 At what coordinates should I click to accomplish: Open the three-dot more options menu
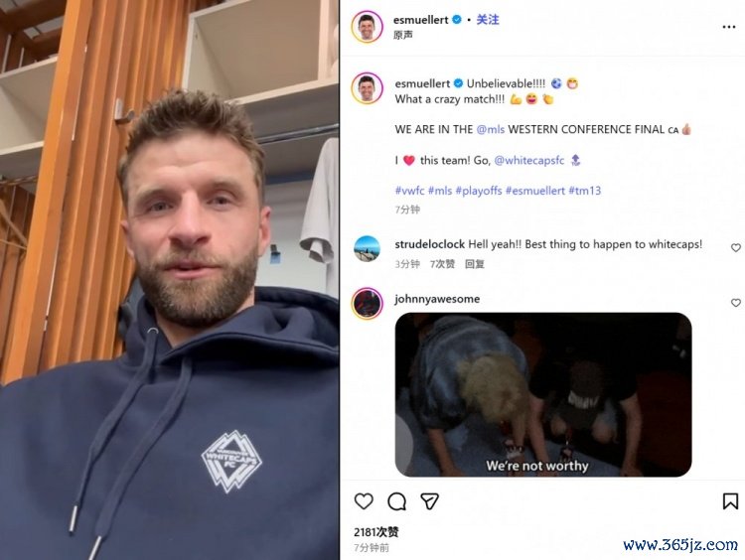[729, 27]
